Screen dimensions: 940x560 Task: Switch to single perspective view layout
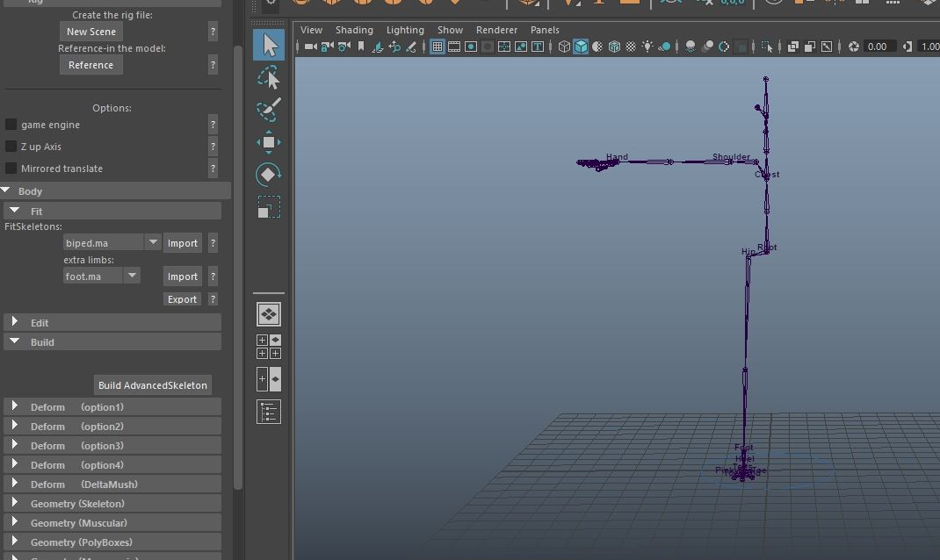(269, 314)
